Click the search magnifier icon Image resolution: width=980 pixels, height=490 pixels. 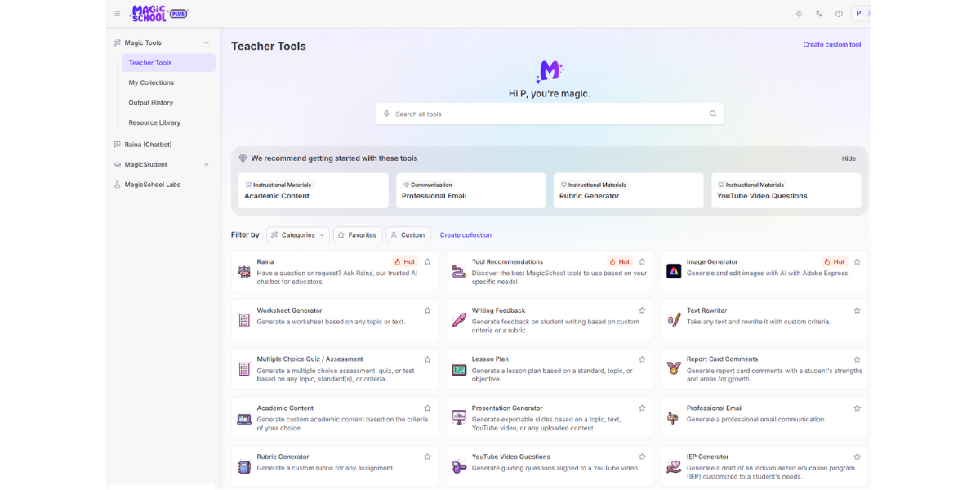pyautogui.click(x=712, y=114)
